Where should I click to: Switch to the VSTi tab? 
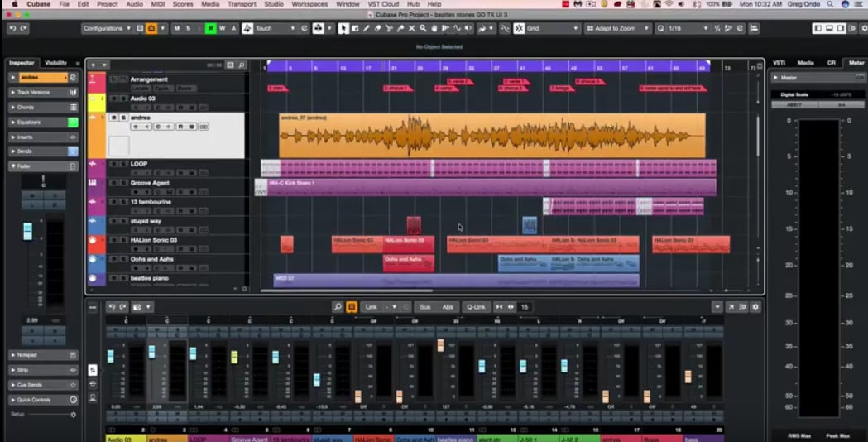tap(779, 63)
